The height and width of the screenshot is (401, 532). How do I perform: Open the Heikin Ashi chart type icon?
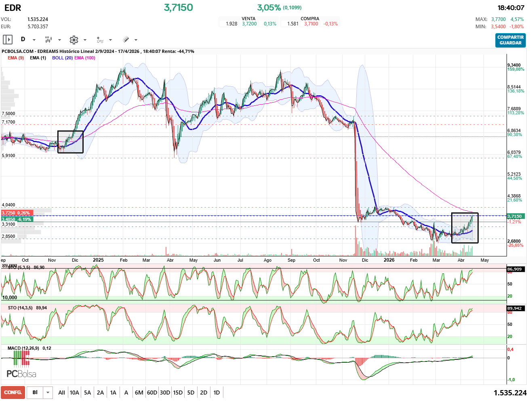click(x=48, y=40)
